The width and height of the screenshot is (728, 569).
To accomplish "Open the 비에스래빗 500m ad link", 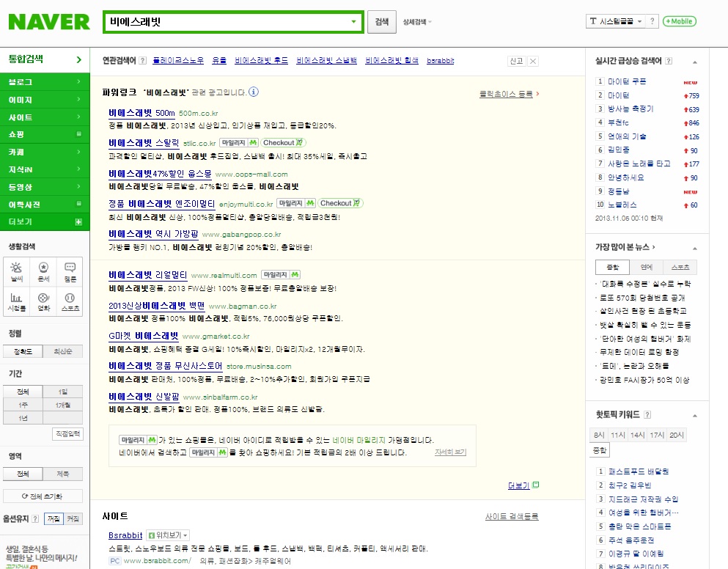I will tap(141, 113).
